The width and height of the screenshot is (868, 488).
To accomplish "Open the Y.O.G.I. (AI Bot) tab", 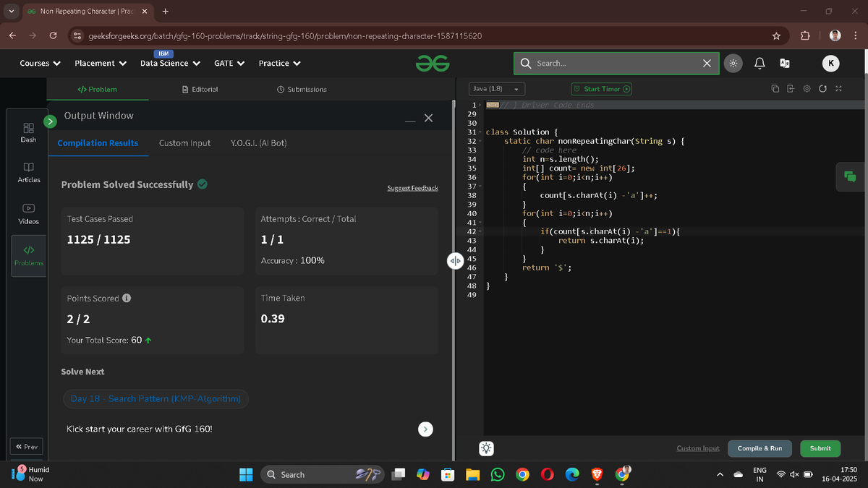I will pyautogui.click(x=258, y=143).
